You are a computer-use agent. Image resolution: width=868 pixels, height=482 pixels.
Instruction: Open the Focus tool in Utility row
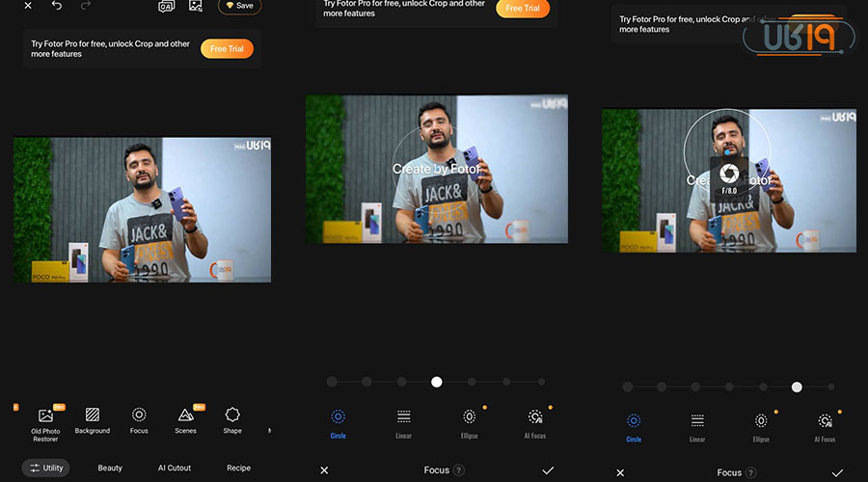[139, 420]
